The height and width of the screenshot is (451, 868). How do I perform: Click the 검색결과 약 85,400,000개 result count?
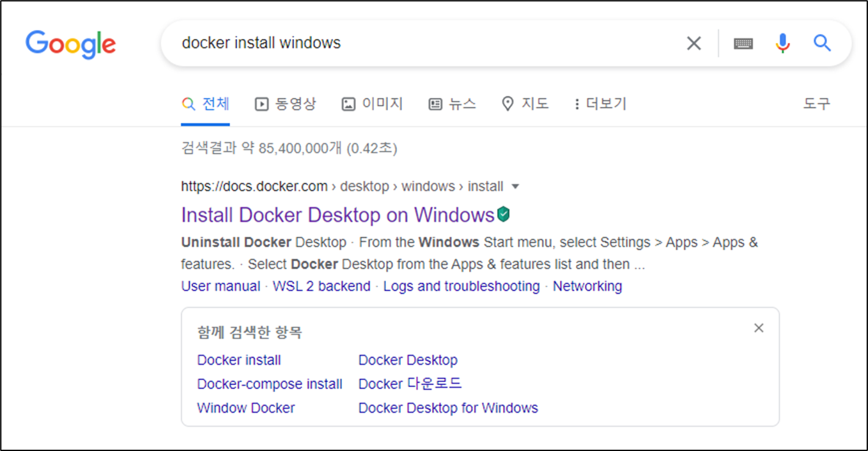(x=289, y=148)
